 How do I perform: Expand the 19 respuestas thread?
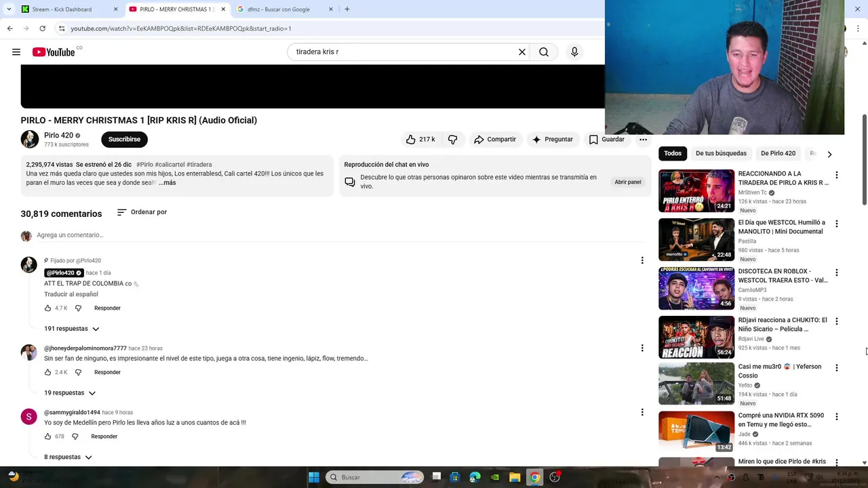pyautogui.click(x=70, y=393)
